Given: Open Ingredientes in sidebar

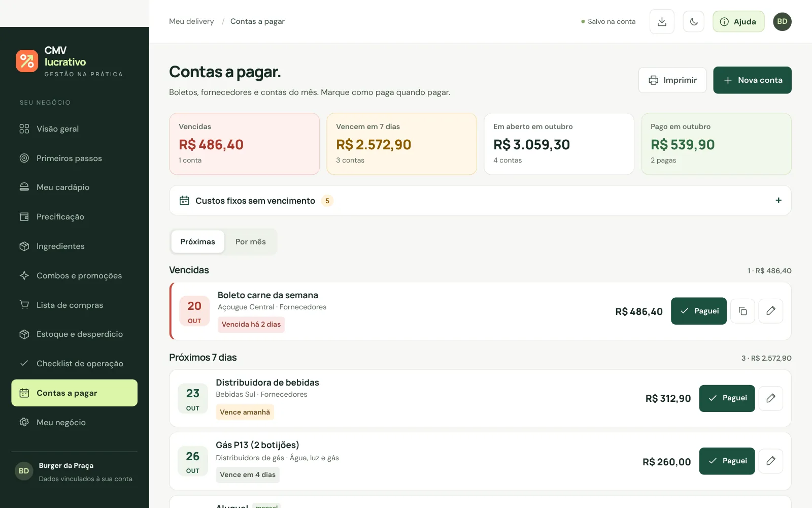Looking at the screenshot, I should [x=74, y=246].
